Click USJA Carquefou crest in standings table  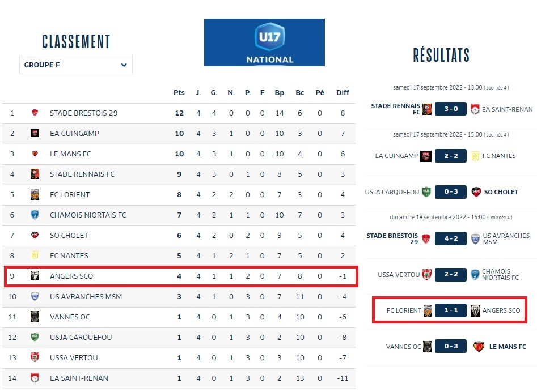click(35, 338)
